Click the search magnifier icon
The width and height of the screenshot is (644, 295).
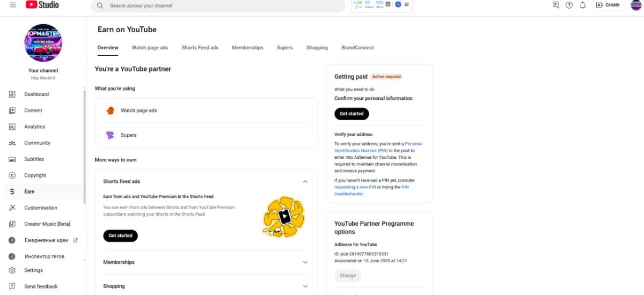pos(100,5)
